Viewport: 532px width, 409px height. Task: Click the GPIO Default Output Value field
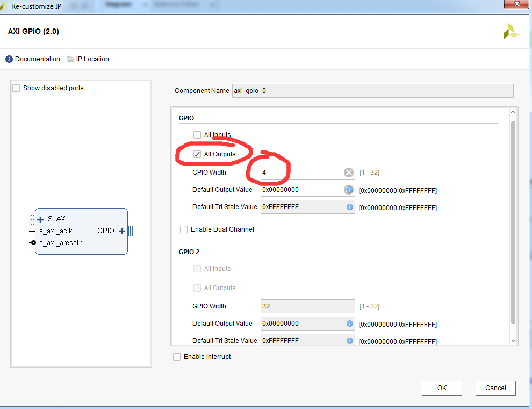coord(308,190)
